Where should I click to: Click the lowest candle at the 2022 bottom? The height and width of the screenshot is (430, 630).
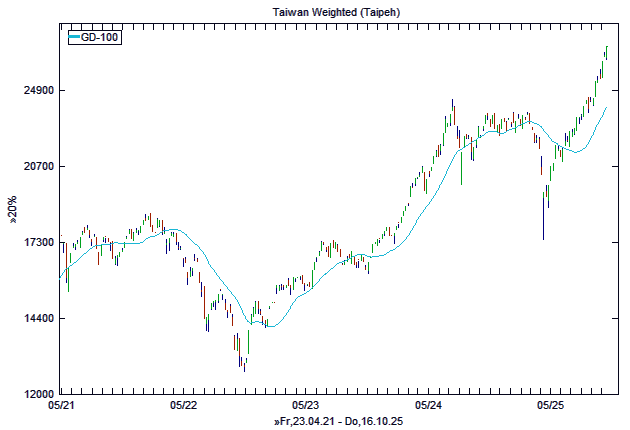point(243,362)
